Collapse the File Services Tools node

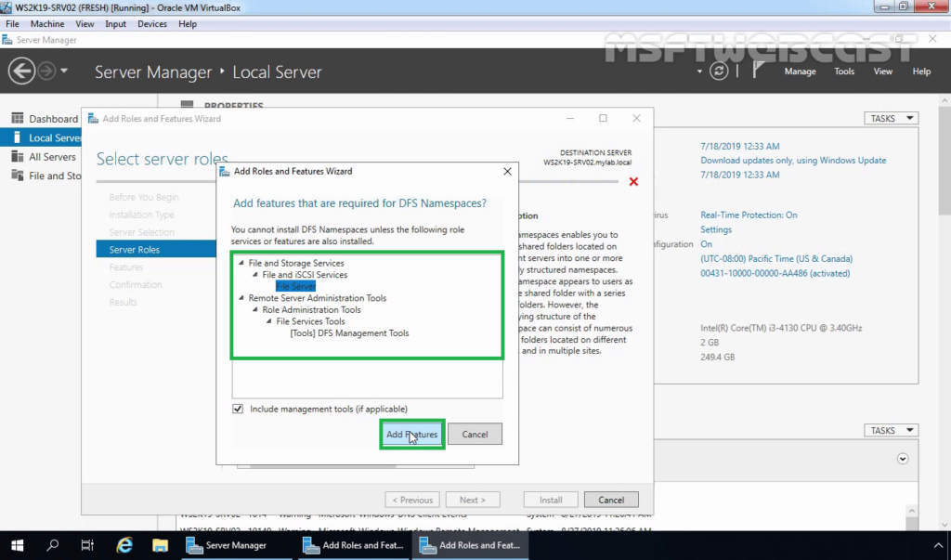point(269,321)
